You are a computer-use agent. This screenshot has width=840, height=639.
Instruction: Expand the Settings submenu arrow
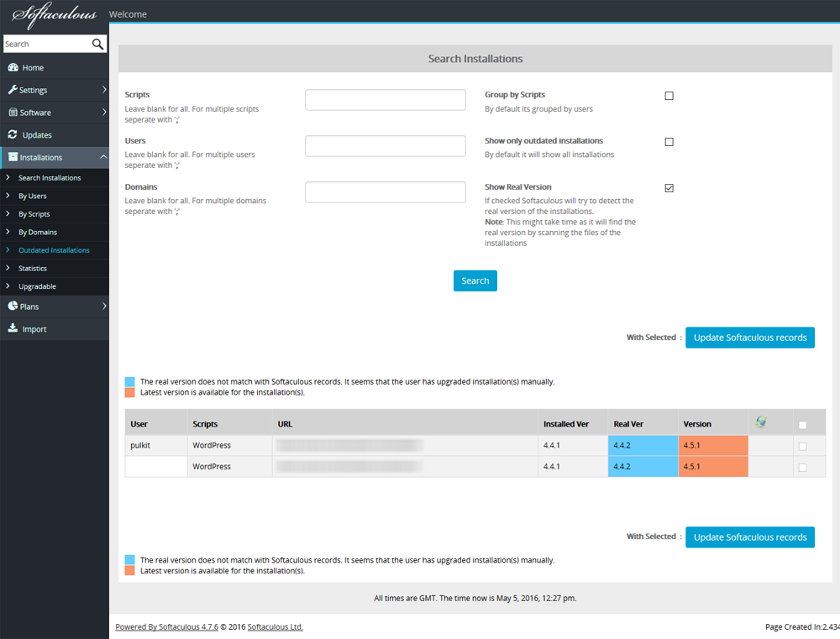tap(104, 90)
